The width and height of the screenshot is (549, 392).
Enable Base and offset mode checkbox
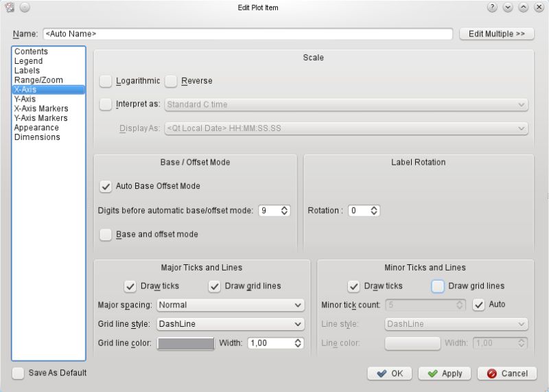click(x=106, y=234)
